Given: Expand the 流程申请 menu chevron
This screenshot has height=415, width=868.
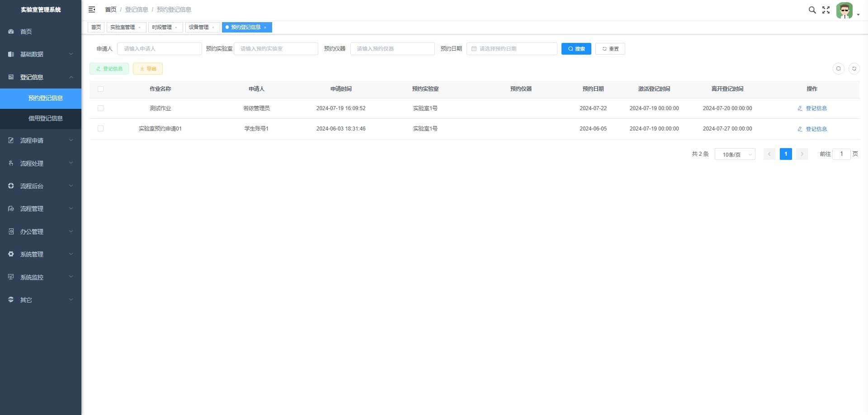Looking at the screenshot, I should (x=71, y=140).
